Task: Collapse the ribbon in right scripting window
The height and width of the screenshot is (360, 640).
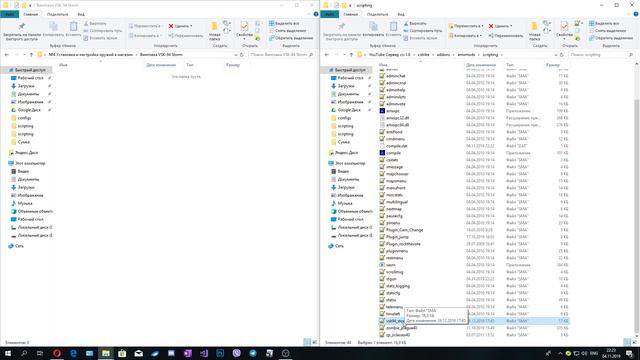Action: pos(630,14)
